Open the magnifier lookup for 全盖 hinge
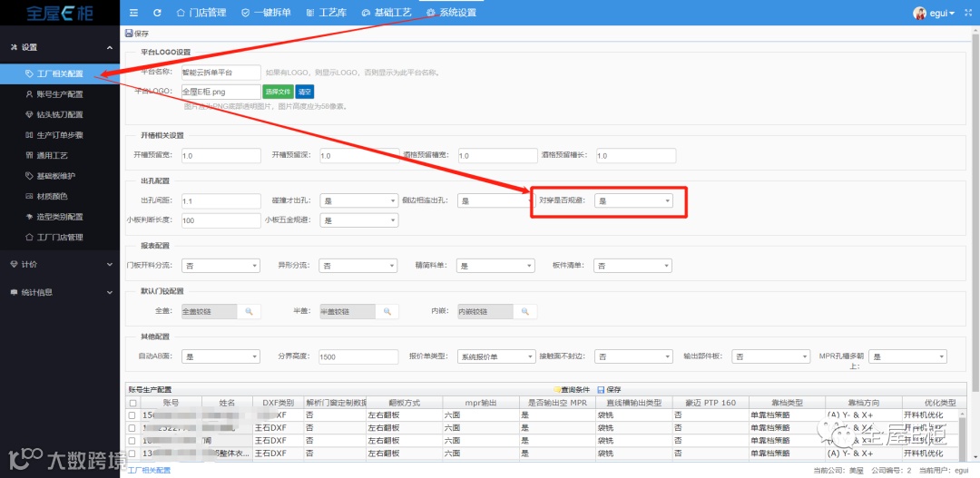Image resolution: width=980 pixels, height=478 pixels. [249, 311]
